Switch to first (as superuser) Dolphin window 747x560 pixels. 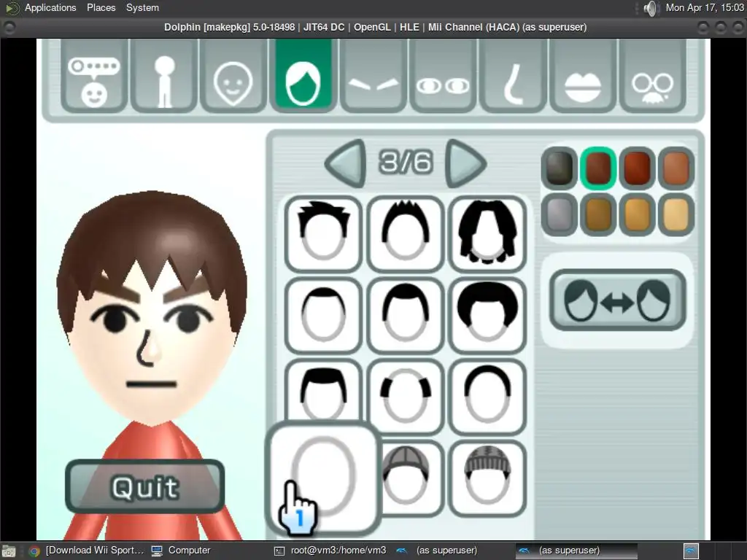[437, 551]
